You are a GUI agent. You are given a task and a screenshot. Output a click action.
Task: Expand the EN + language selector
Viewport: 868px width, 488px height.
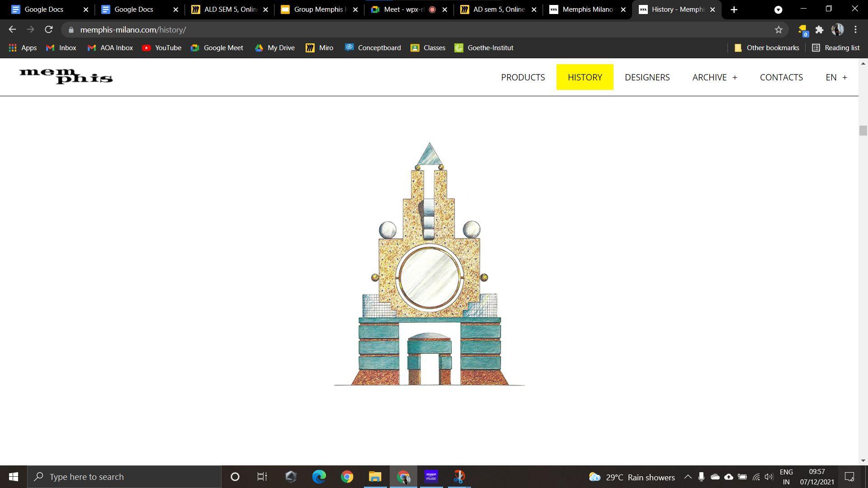836,77
